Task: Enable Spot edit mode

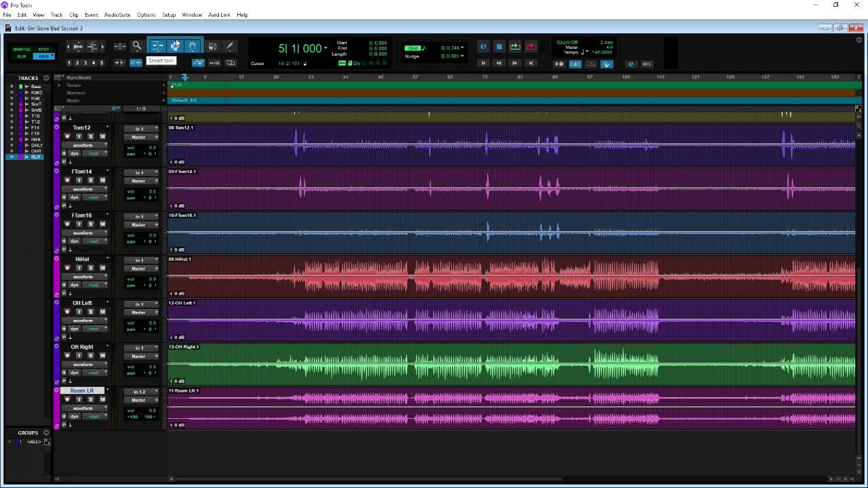Action: point(43,49)
